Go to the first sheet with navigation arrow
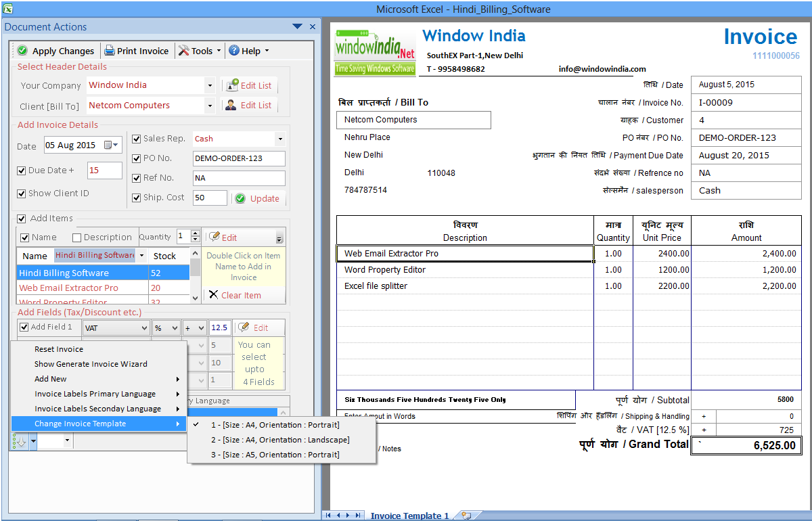This screenshot has height=521, width=812. click(x=329, y=515)
